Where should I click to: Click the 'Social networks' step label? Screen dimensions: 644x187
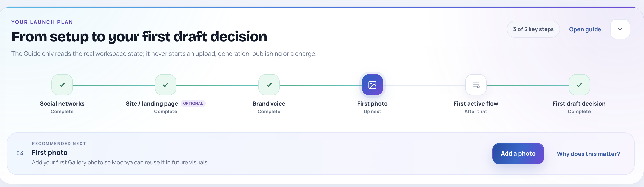pos(62,104)
